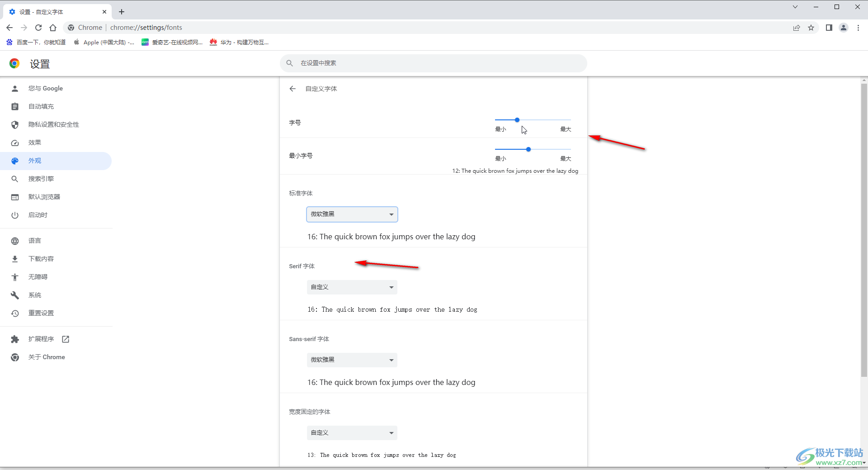Screen dimensions: 868x470
Task: Click the back arrow beside 自定义字体
Action: (x=292, y=89)
